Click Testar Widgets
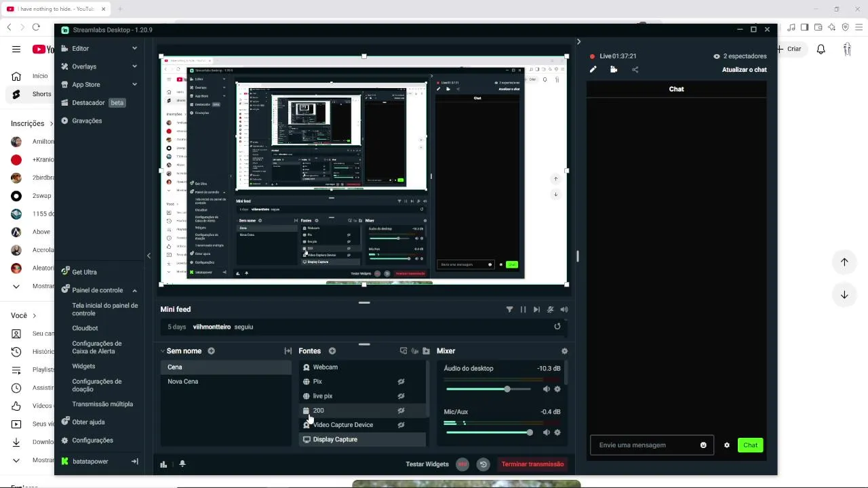Screen dimensions: 868x488 [x=427, y=464]
